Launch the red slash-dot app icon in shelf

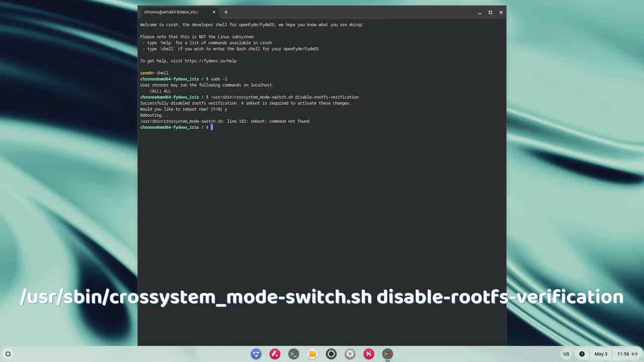click(x=275, y=354)
